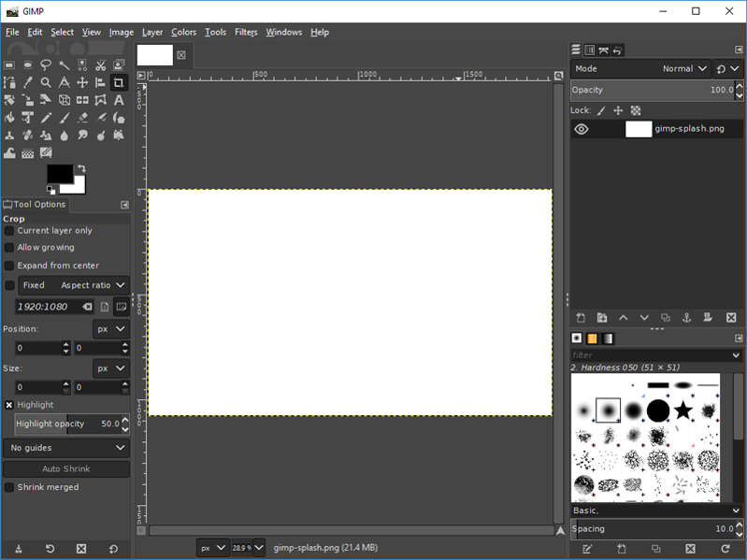This screenshot has width=747, height=560.
Task: Select the Pencil tool
Action: pos(46,118)
